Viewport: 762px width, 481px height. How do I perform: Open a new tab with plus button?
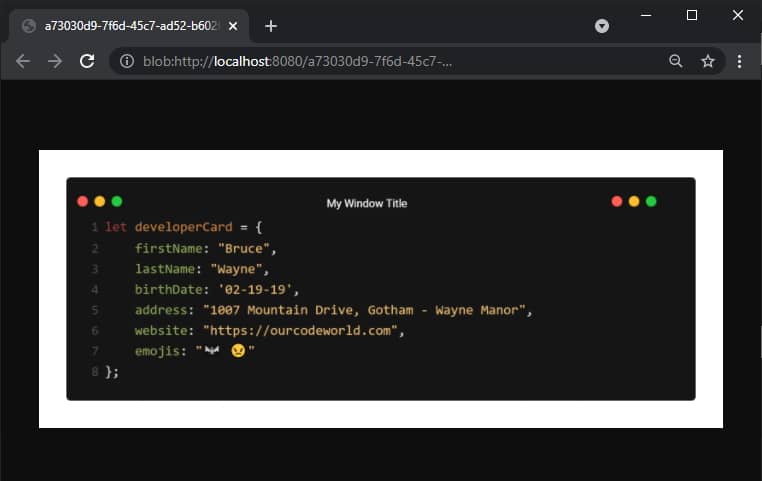point(270,26)
